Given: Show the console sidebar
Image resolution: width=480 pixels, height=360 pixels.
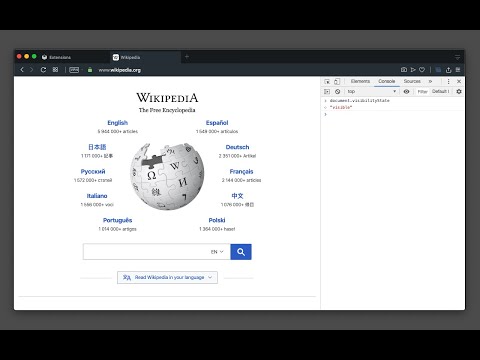Looking at the screenshot, I should 327,91.
